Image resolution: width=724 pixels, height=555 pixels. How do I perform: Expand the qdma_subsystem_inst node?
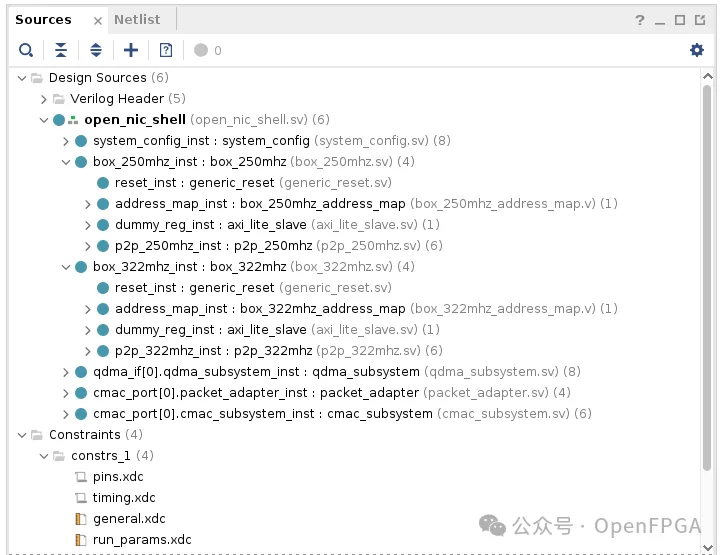coord(66,372)
